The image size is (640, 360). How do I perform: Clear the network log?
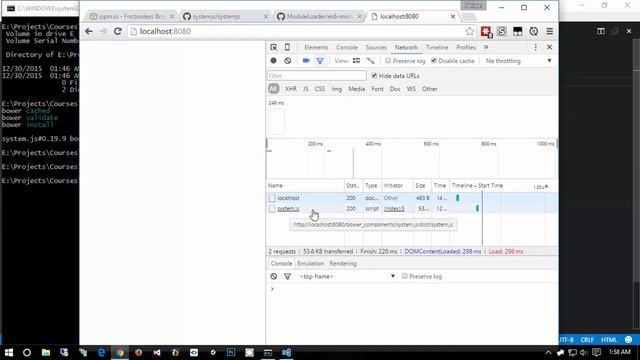click(288, 61)
